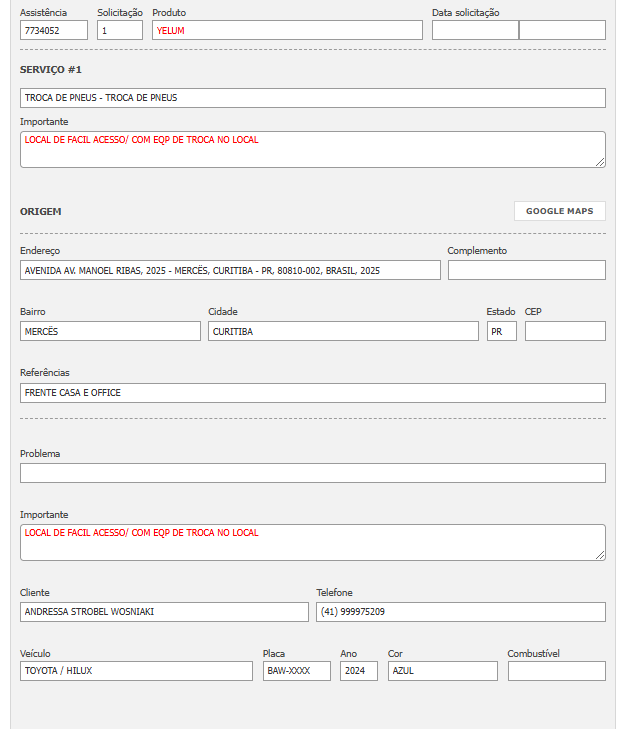
Task: Click the Placa field with BAW-XXXX
Action: 296,671
